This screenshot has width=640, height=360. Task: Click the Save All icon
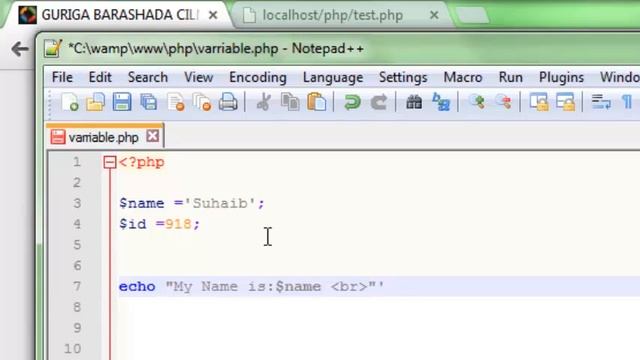(149, 102)
